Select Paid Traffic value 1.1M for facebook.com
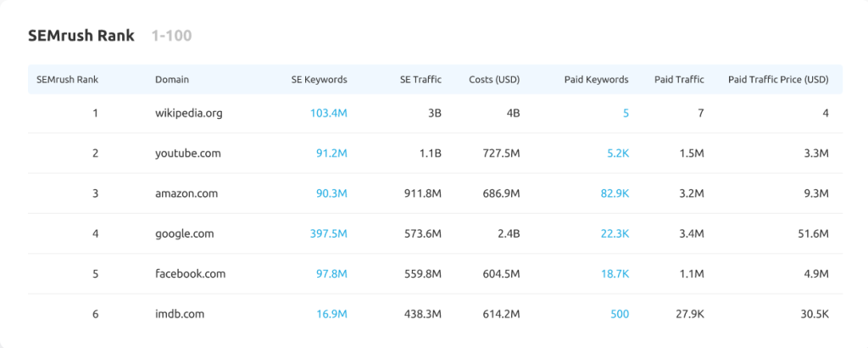The height and width of the screenshot is (348, 868). coord(693,274)
